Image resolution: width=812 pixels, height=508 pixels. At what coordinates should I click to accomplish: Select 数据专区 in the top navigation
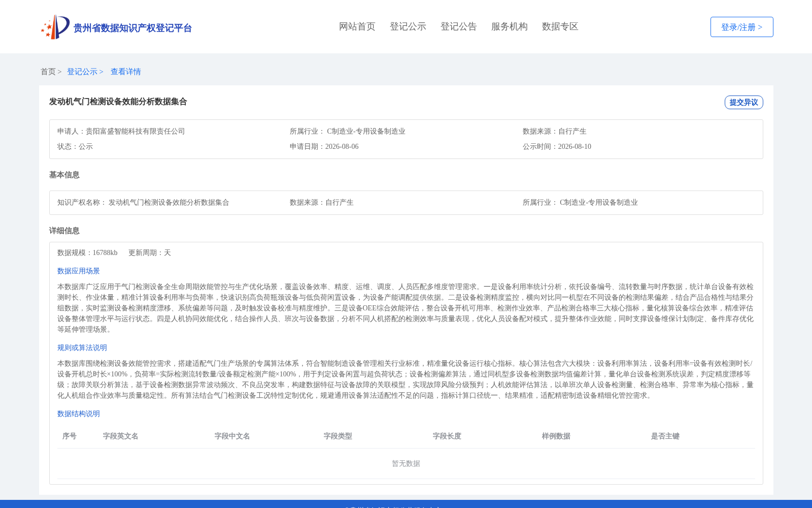tap(560, 26)
